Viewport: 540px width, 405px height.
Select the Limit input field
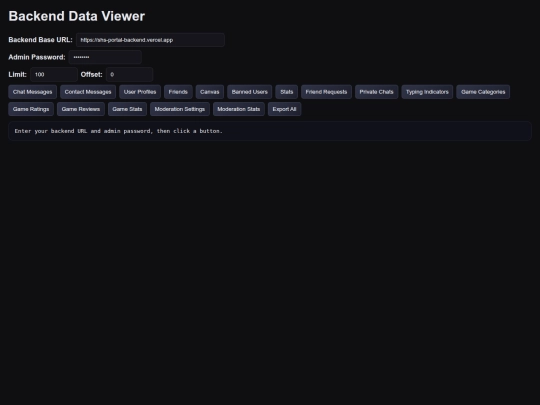tap(54, 74)
